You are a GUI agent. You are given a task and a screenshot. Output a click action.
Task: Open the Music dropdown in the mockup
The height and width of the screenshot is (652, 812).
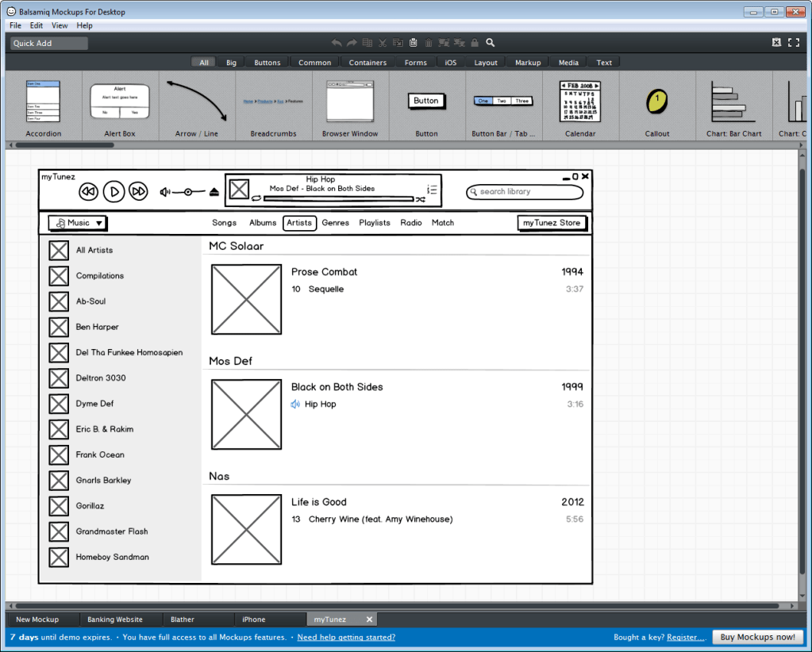click(76, 223)
